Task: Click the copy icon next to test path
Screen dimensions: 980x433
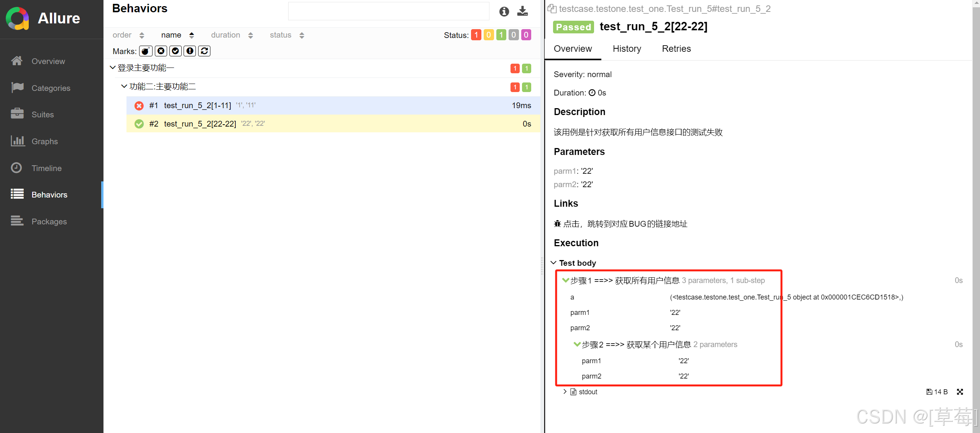Action: tap(552, 8)
